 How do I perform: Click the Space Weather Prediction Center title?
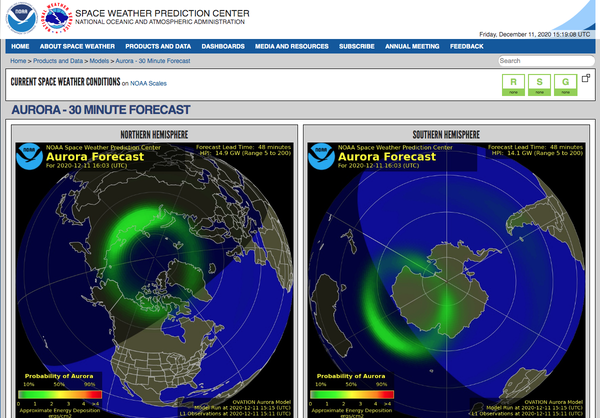click(x=162, y=13)
